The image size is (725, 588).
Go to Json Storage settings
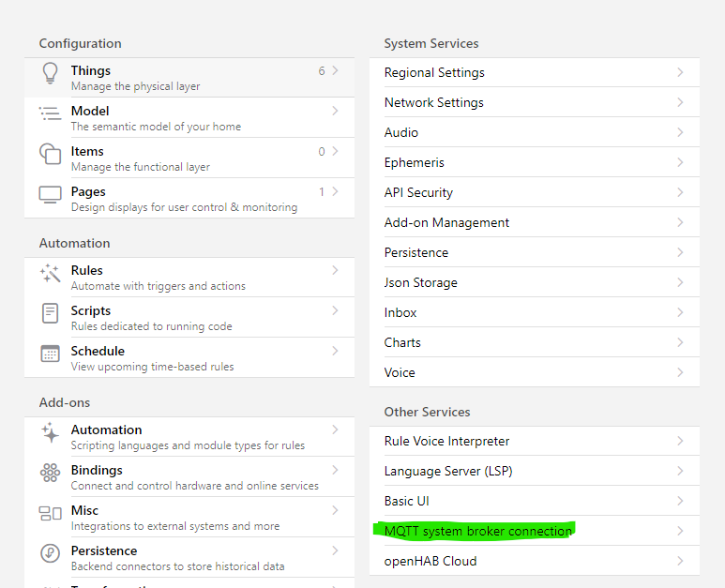pyautogui.click(x=420, y=282)
